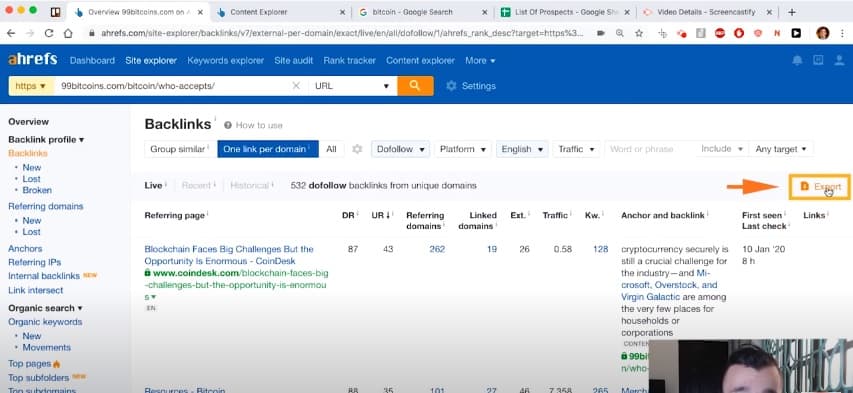Click the ahrefs logo
This screenshot has height=393, width=853.
point(33,59)
